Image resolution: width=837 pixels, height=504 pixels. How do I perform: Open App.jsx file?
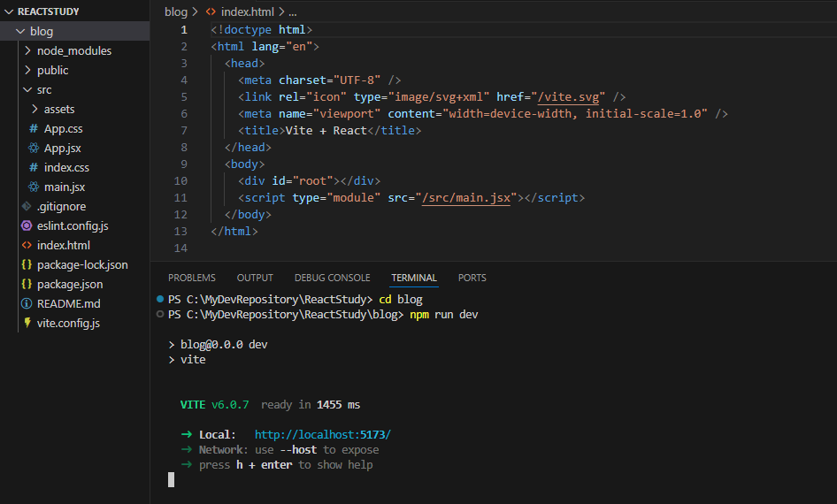tap(63, 148)
